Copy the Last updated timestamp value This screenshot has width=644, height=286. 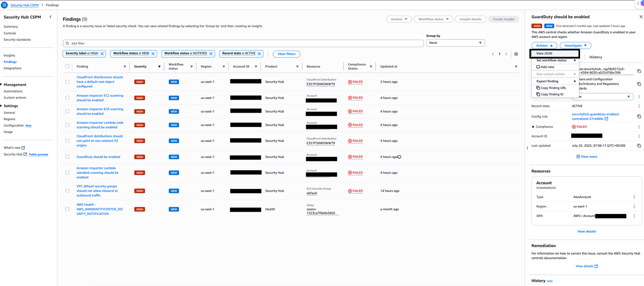(639, 146)
